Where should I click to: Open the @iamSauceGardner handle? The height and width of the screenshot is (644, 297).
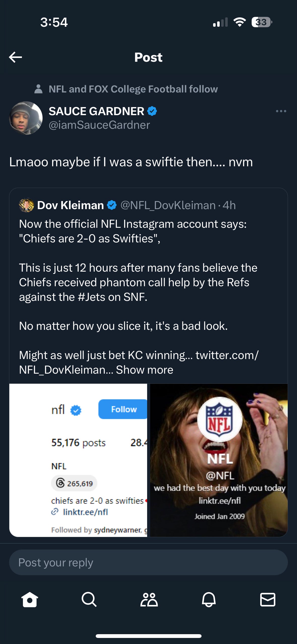[99, 125]
